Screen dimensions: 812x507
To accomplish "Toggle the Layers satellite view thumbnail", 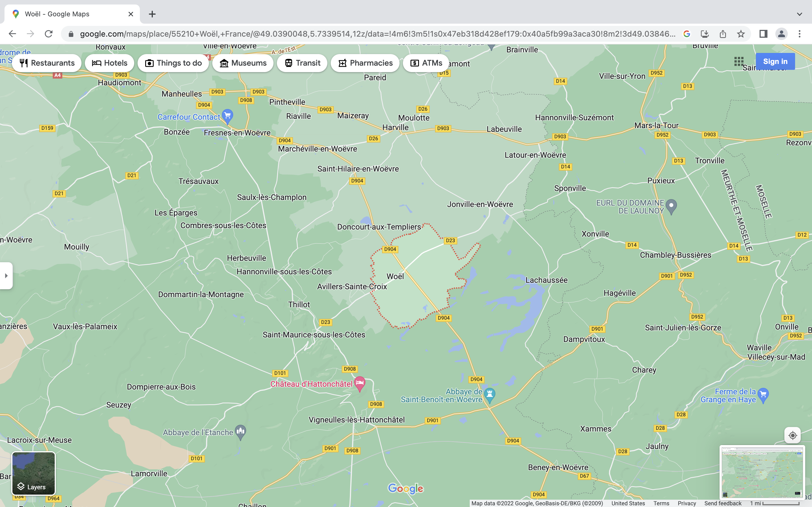I will point(34,473).
